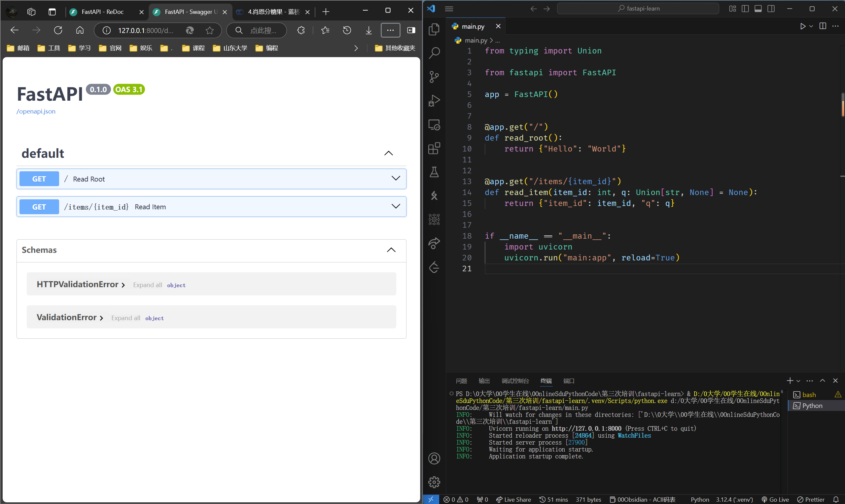Click the Customize Layout icon in the title bar
This screenshot has width=845, height=504.
coord(732,9)
